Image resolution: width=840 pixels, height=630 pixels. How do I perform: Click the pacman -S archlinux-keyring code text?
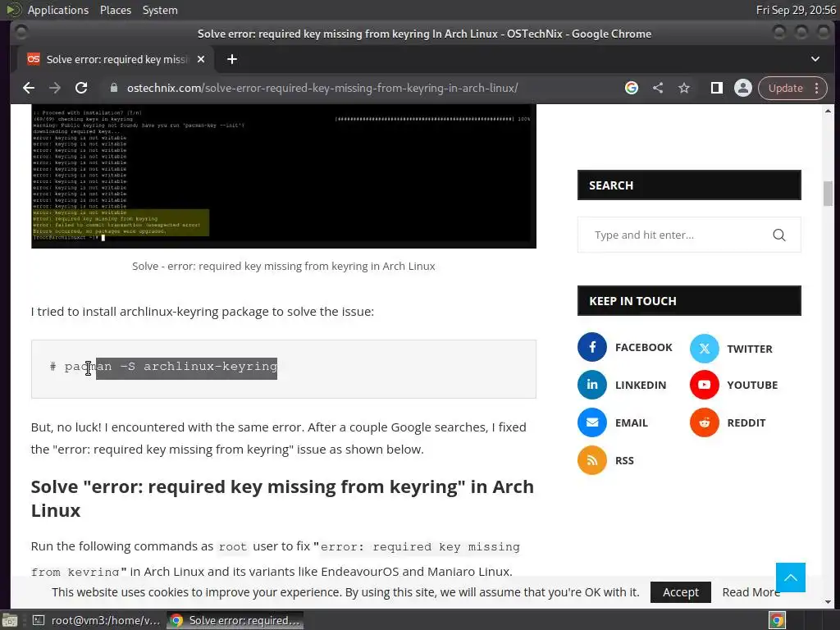[171, 367]
